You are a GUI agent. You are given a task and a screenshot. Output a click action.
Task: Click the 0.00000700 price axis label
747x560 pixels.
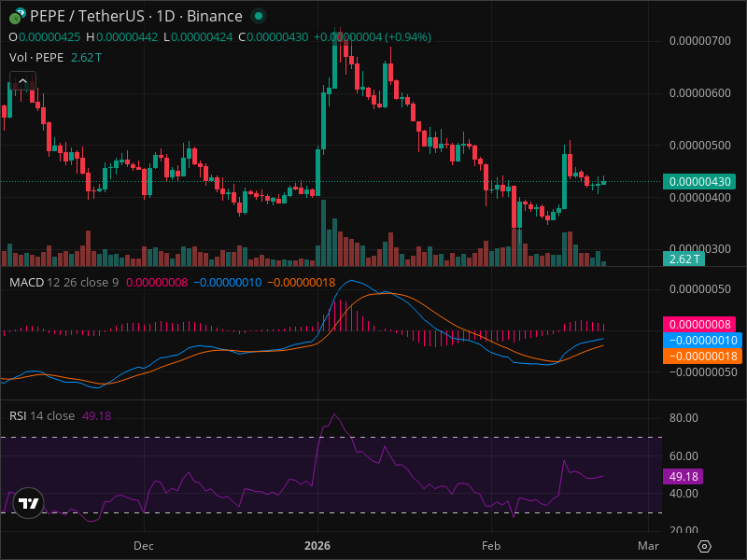699,41
